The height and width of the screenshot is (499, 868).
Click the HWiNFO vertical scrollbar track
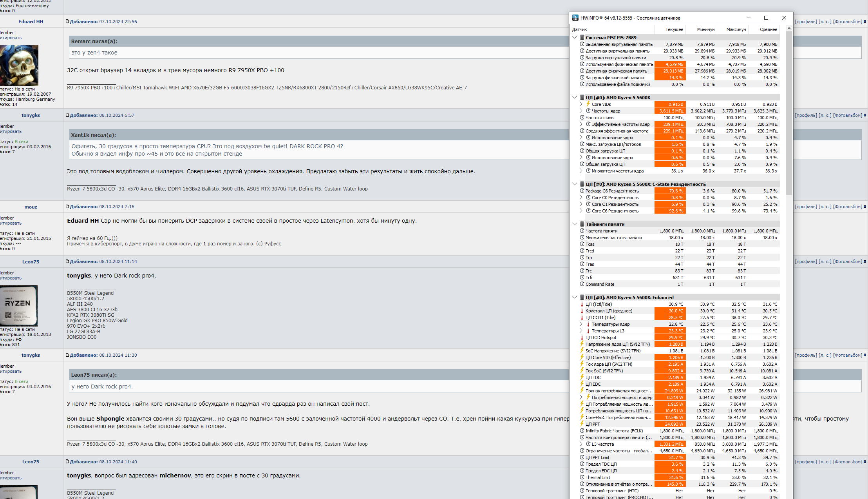click(789, 314)
